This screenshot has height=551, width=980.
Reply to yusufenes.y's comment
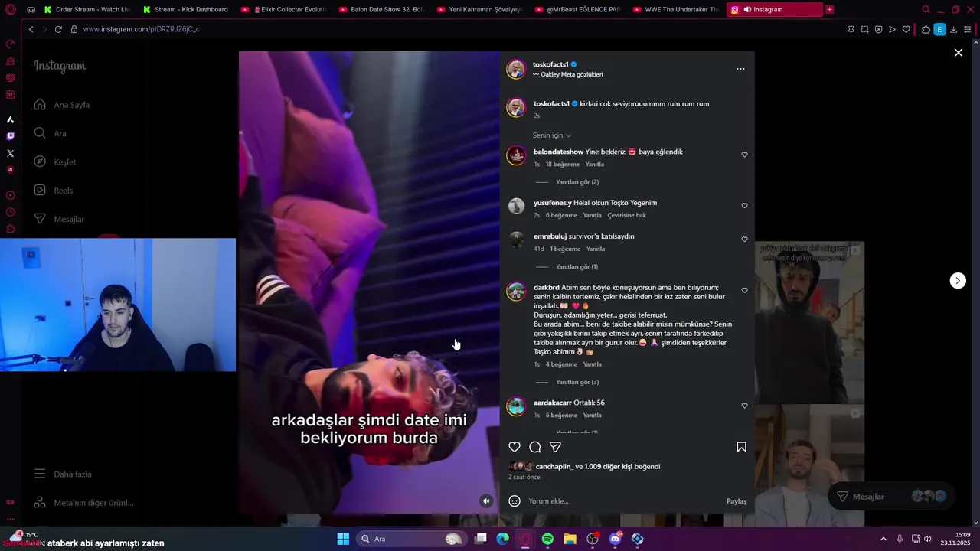click(592, 216)
